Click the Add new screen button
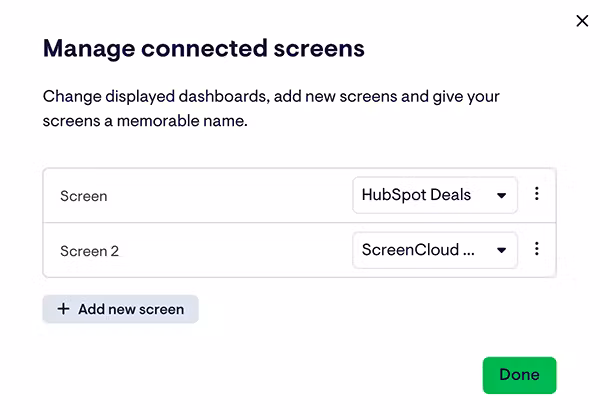 tap(120, 309)
